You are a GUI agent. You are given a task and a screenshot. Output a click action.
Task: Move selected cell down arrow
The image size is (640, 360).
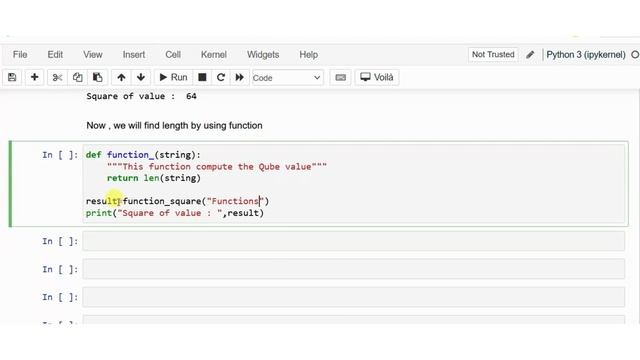pyautogui.click(x=141, y=77)
